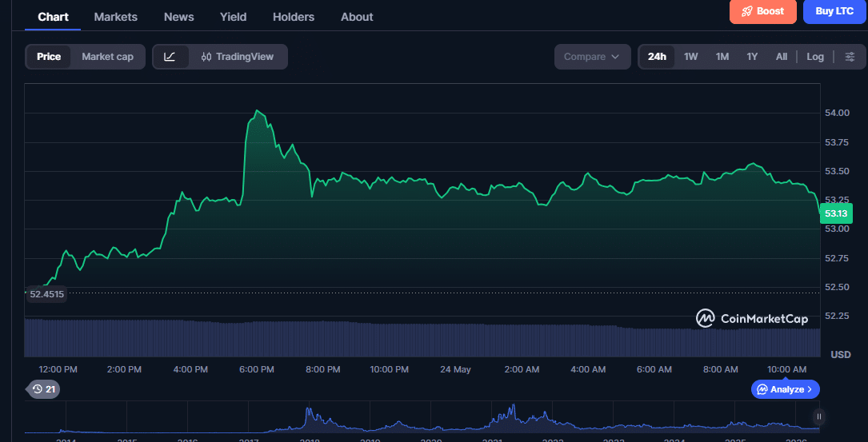Toggle chart to Price view
Viewport: 868px width, 442px height.
pyautogui.click(x=49, y=57)
